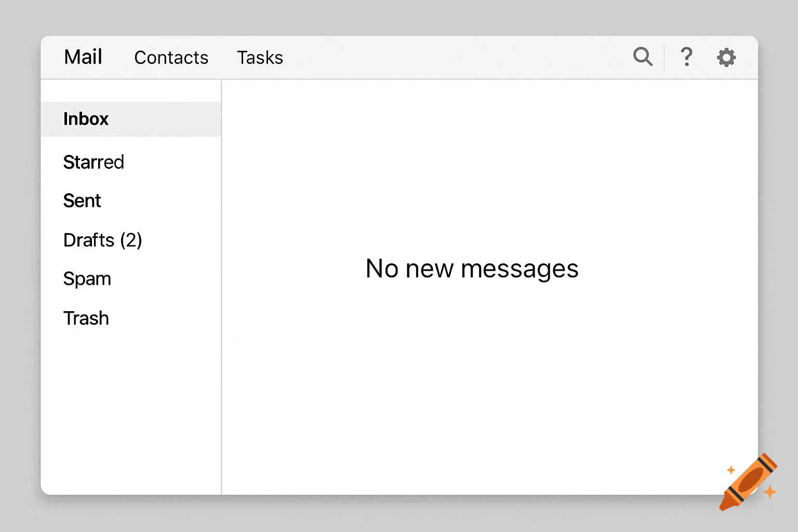
Task: Open the Starred messages folder
Action: point(94,162)
